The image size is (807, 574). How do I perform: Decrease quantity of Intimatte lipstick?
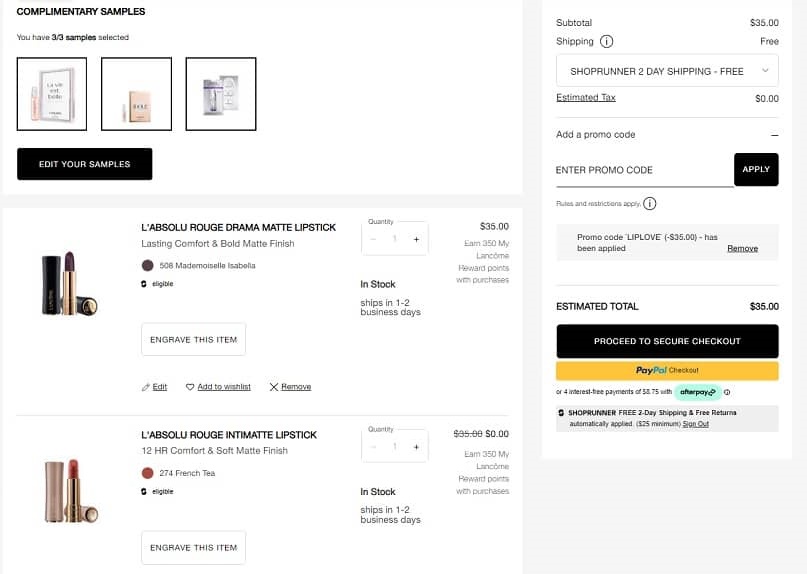coord(374,447)
